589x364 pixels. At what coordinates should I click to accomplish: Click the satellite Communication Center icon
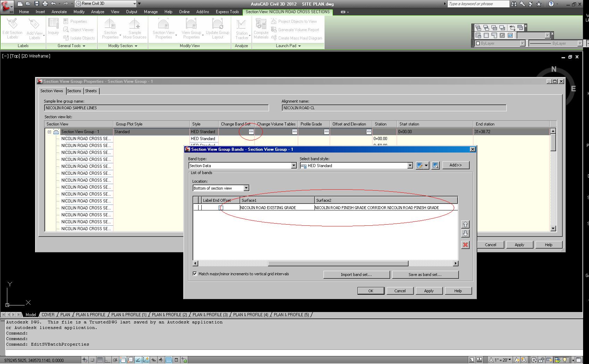[530, 4]
